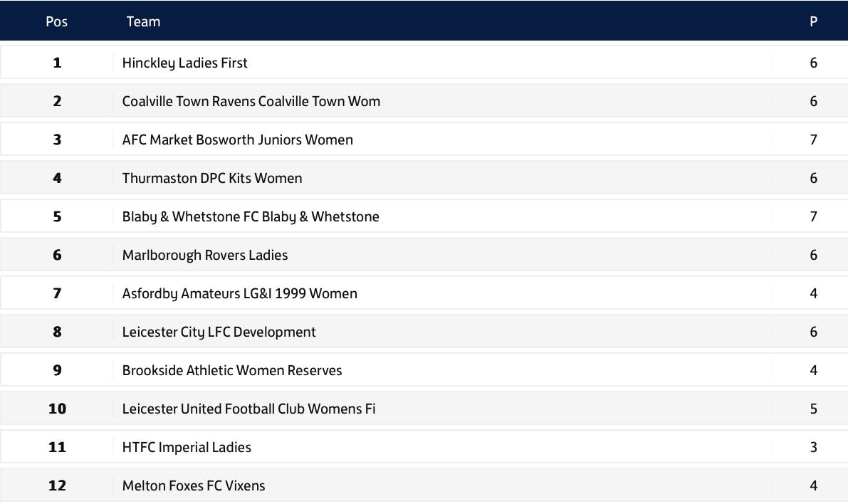This screenshot has height=504, width=848.
Task: Click the Pos column header
Action: [57, 21]
